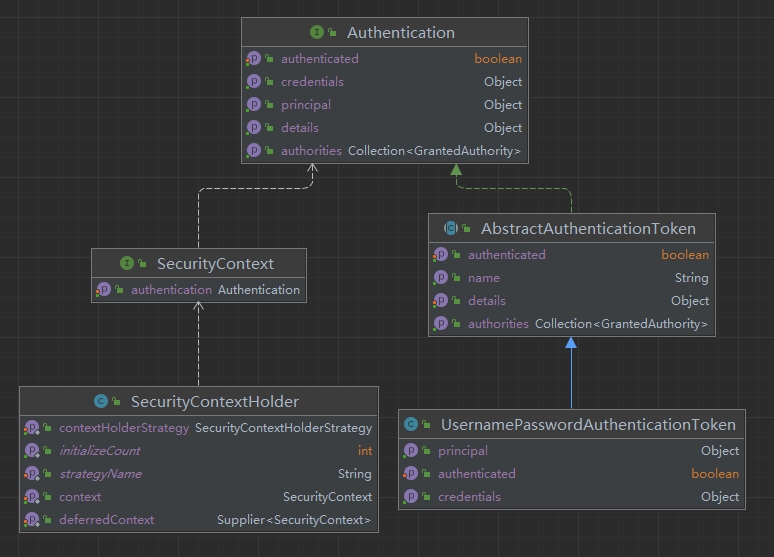
Task: Click property icon of strategyName row
Action: 32,474
